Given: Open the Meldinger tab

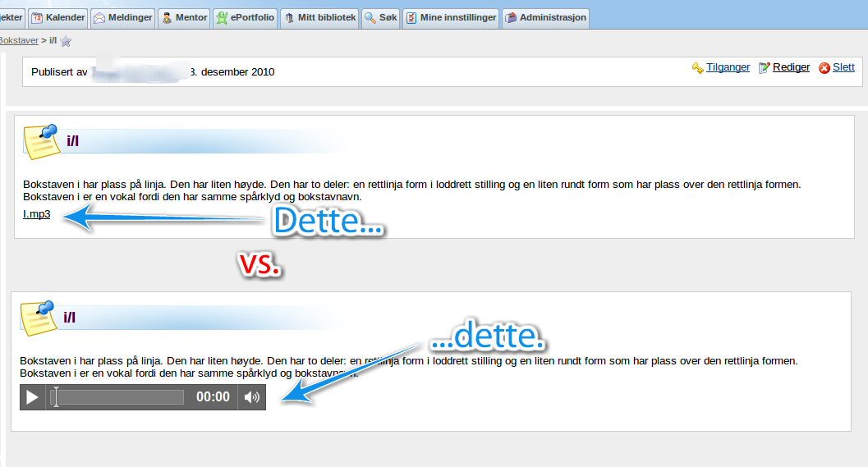Looking at the screenshot, I should point(122,17).
